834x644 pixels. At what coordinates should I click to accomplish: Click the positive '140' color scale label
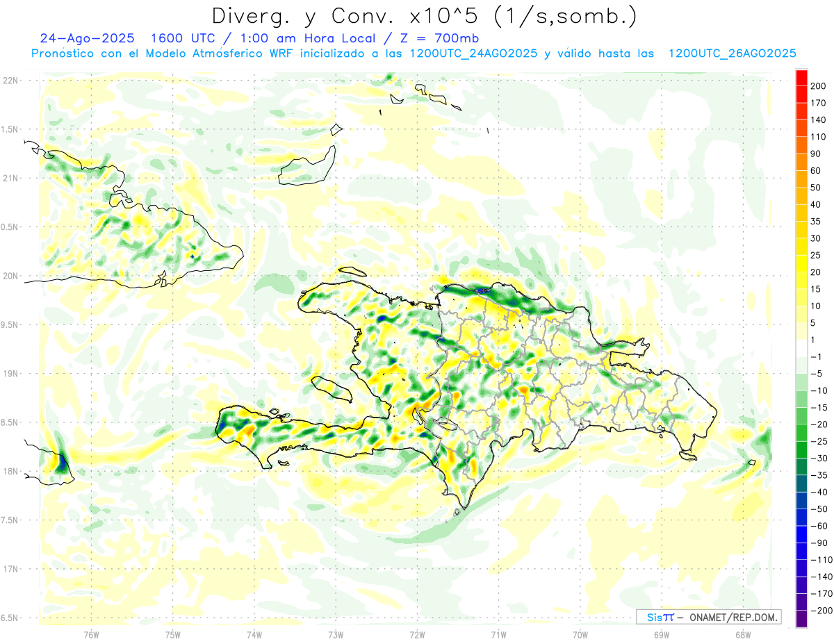point(818,119)
